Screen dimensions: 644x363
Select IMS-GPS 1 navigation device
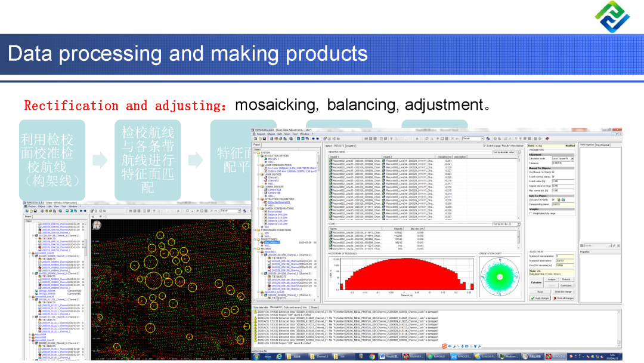273,159
